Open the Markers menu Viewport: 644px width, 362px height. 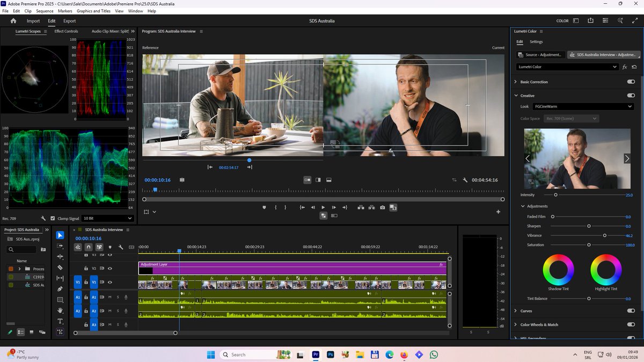click(65, 11)
